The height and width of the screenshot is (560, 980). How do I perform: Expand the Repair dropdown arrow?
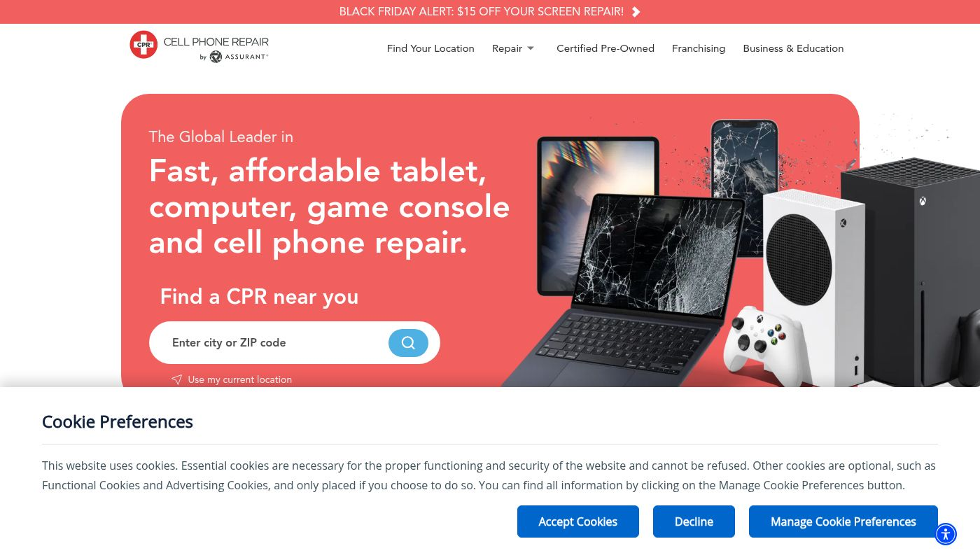point(531,48)
